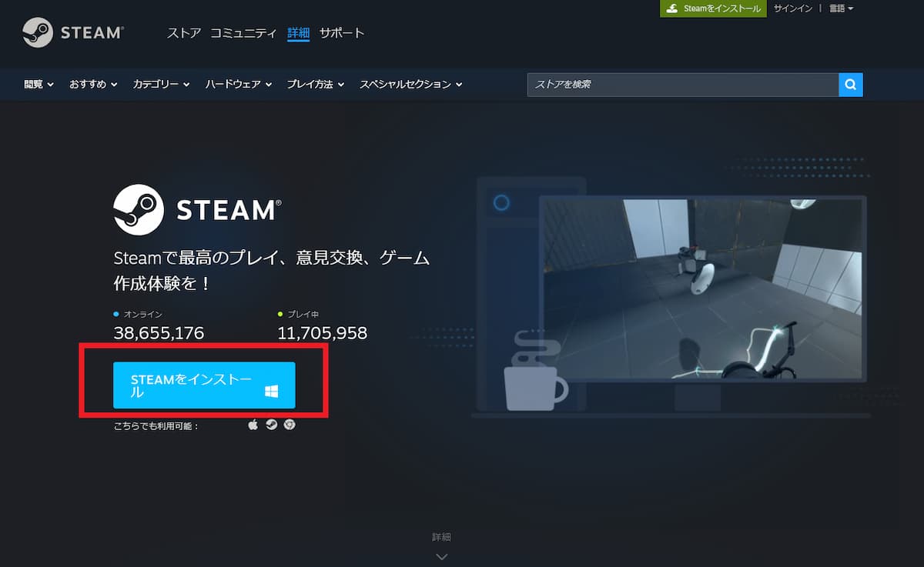Click the in-game count 11,705,958
Screen dimensions: 924x567
pos(322,333)
